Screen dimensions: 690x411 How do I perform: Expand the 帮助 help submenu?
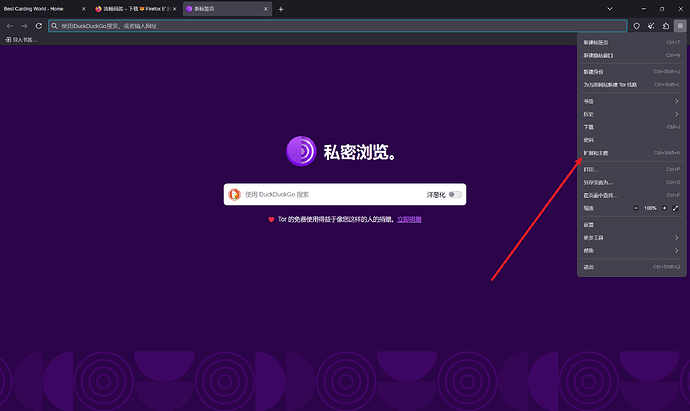(x=631, y=250)
